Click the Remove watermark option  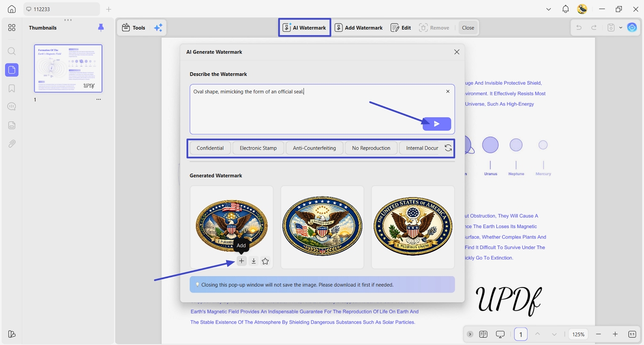[x=434, y=28]
